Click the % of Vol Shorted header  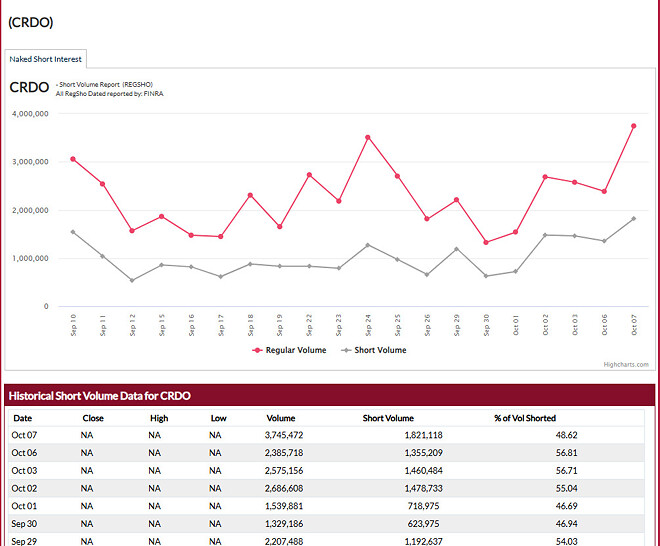pos(525,418)
